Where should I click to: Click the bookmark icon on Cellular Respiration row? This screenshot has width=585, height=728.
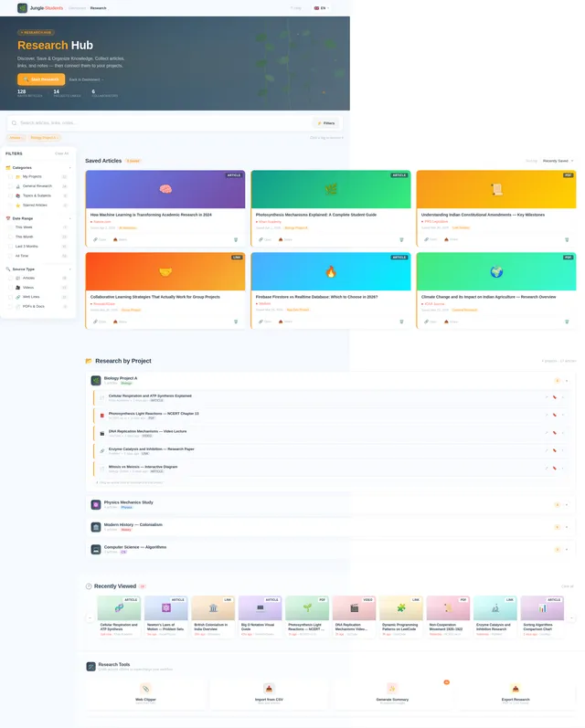click(554, 397)
